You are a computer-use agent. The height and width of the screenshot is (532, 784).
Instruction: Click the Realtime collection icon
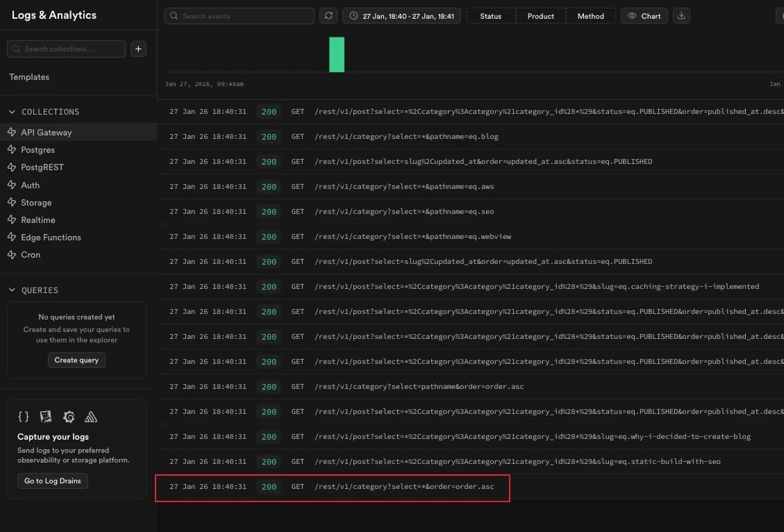[12, 220]
